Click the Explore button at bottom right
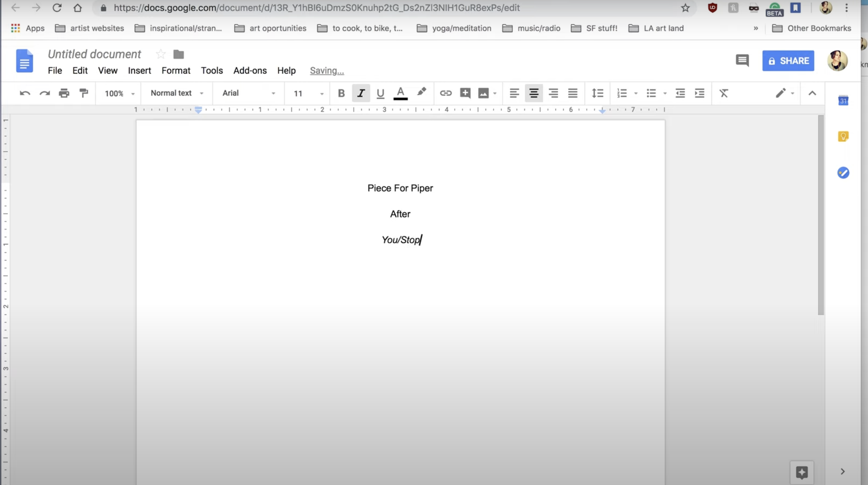This screenshot has height=485, width=868. [x=802, y=472]
